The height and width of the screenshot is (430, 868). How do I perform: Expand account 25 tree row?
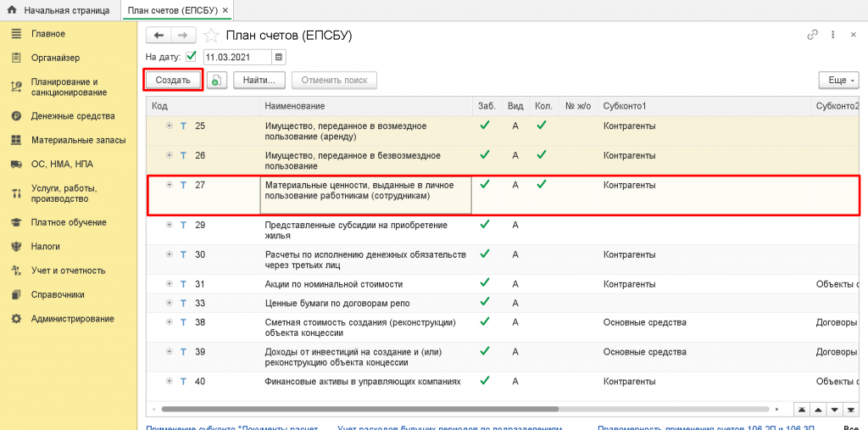pos(170,126)
